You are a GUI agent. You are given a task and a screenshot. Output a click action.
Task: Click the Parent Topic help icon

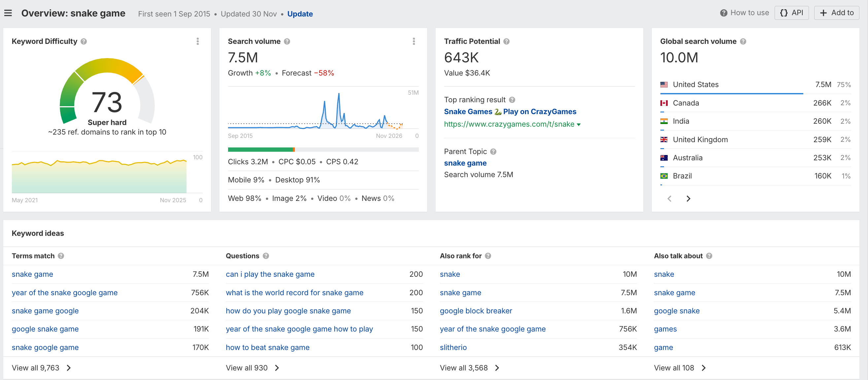click(x=493, y=152)
